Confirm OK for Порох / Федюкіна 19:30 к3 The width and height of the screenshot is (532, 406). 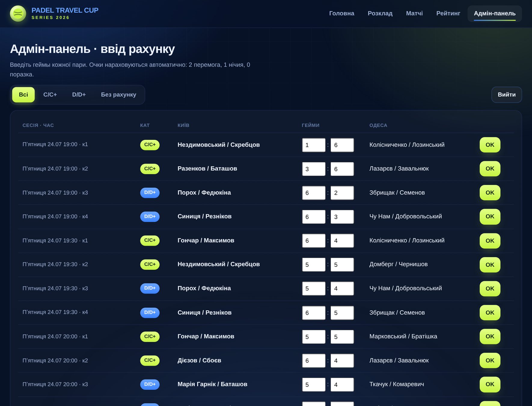(490, 289)
